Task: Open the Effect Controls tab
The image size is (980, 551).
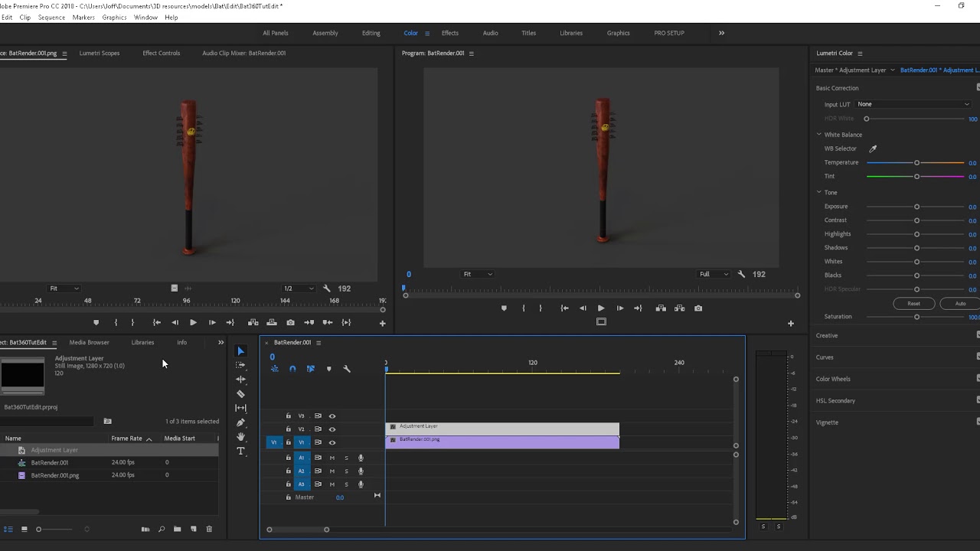Action: [162, 54]
